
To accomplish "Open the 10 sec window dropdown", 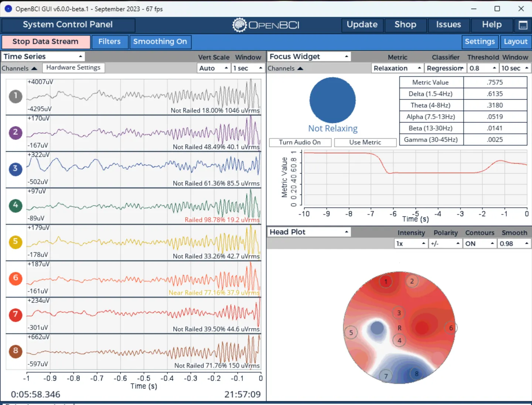I will [x=515, y=68].
